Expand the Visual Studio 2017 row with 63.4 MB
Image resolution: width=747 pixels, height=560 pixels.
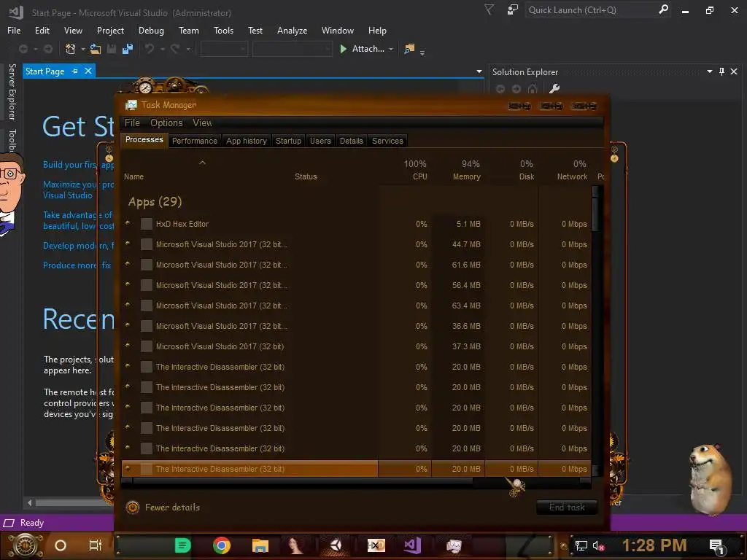point(128,305)
